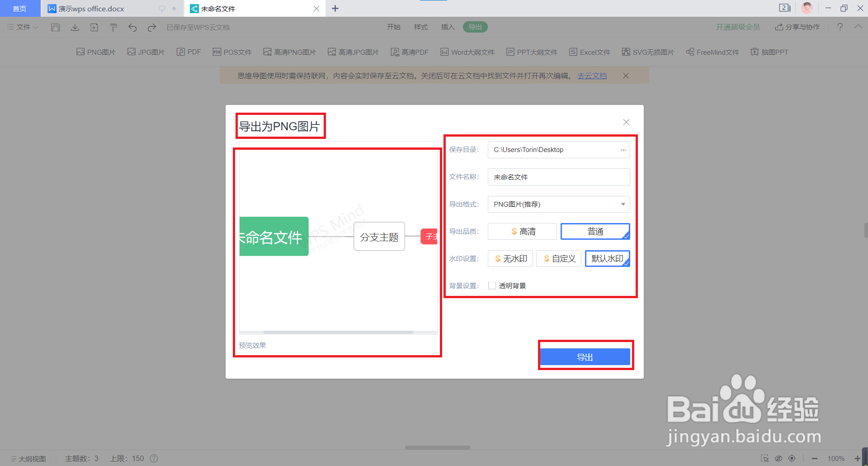Click the canvas horizontal scrollbar at bottom

point(438,447)
